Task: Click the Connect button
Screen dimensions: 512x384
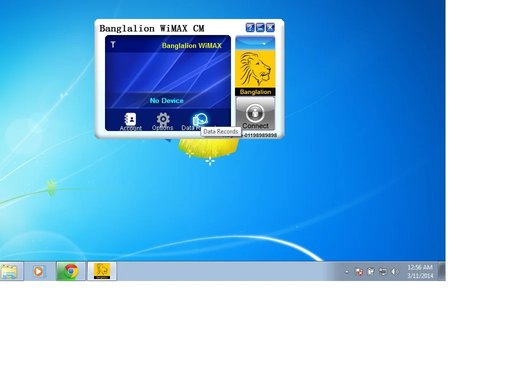Action: [255, 114]
